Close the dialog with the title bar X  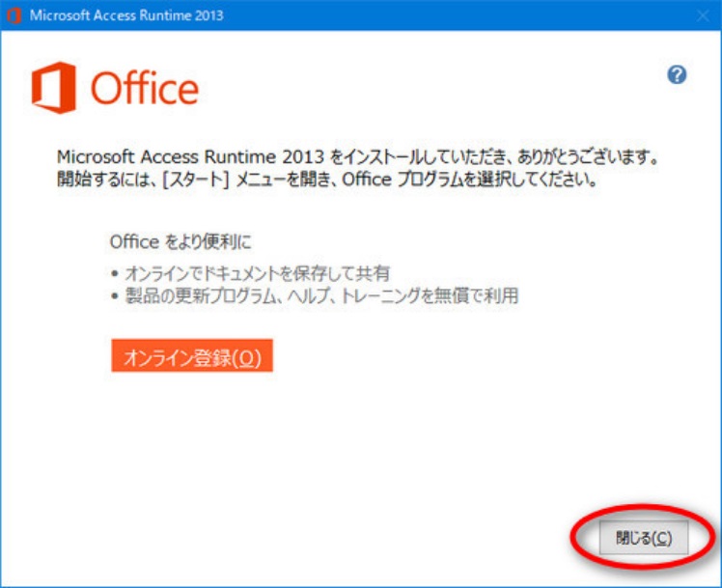(x=703, y=15)
